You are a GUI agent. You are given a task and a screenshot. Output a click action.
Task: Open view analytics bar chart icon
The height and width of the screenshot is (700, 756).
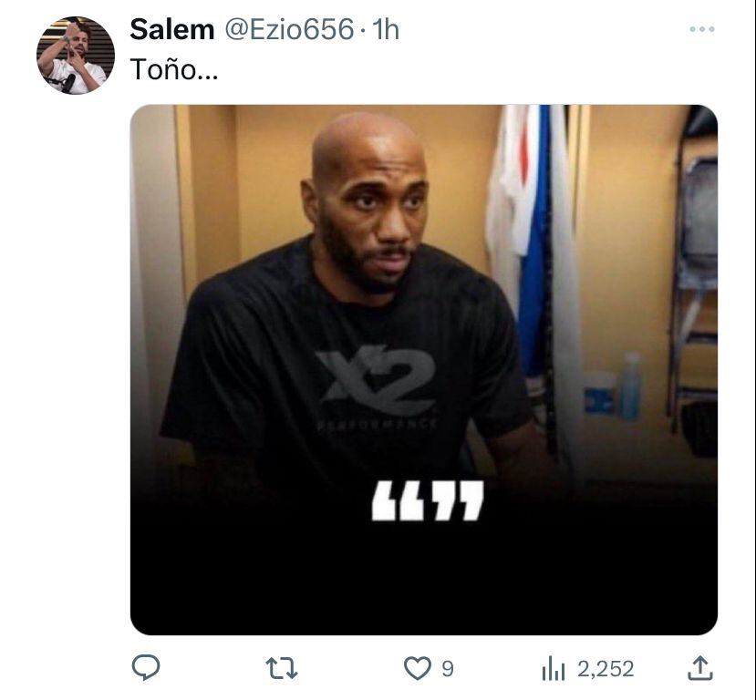(x=554, y=669)
